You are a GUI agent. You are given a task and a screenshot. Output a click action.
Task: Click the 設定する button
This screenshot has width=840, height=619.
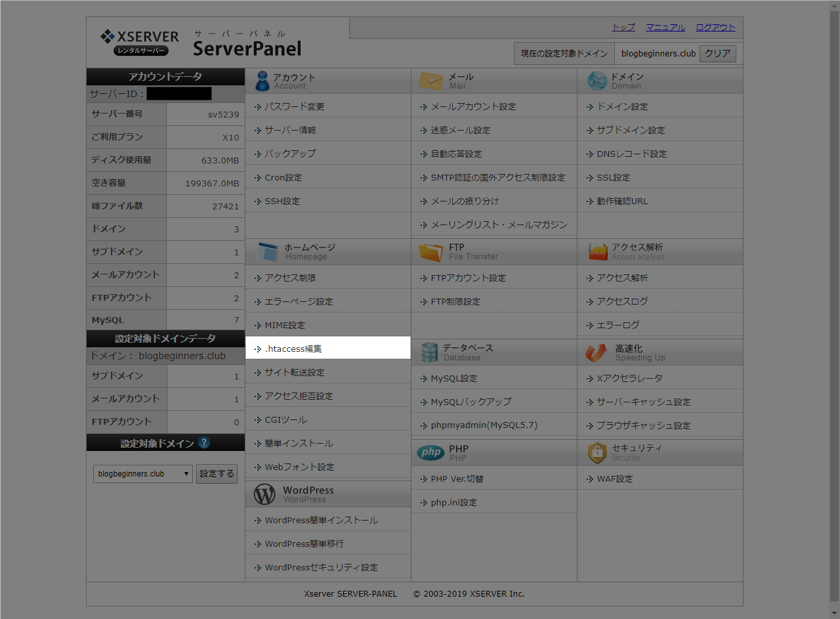click(x=217, y=473)
